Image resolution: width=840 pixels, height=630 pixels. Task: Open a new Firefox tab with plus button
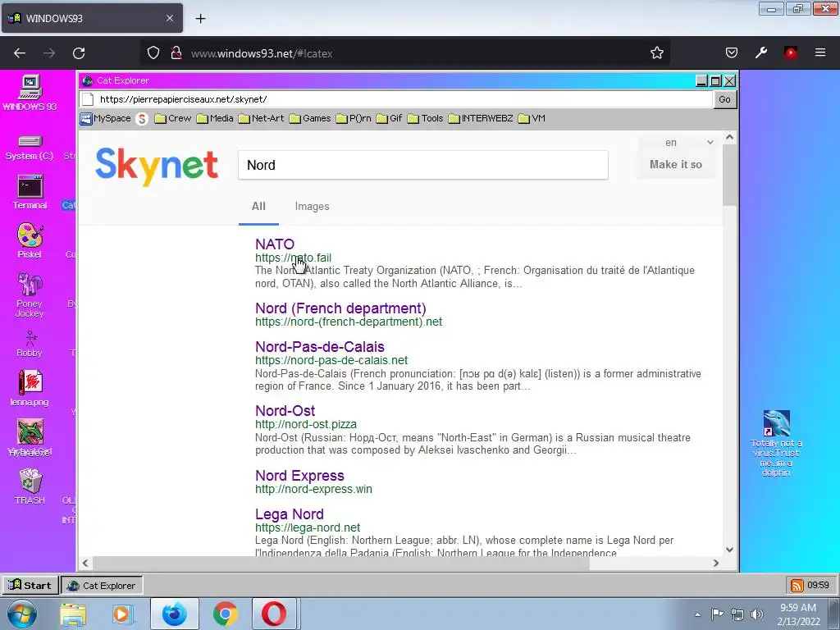click(x=200, y=19)
